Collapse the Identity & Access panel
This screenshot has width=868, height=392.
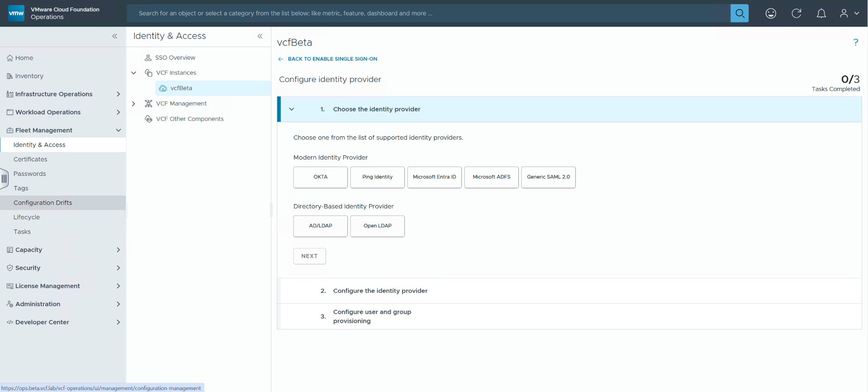(260, 36)
